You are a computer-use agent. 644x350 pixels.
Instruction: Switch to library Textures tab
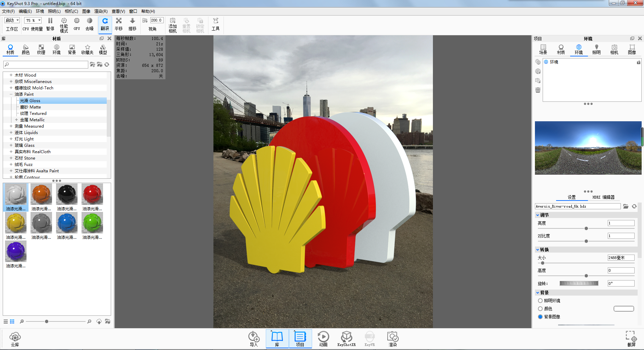pyautogui.click(x=41, y=49)
